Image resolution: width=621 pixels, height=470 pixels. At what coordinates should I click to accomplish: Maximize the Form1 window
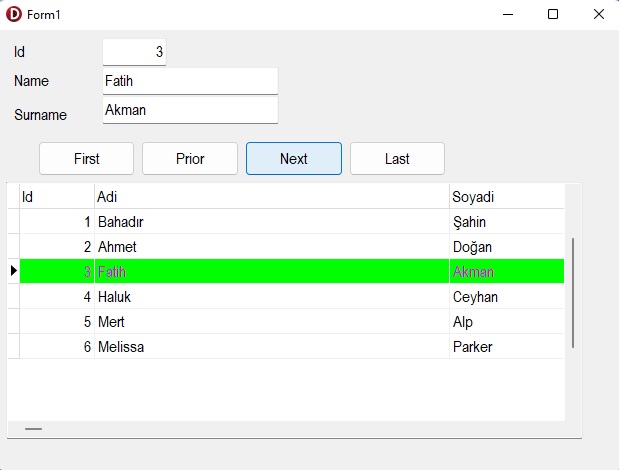click(x=553, y=14)
